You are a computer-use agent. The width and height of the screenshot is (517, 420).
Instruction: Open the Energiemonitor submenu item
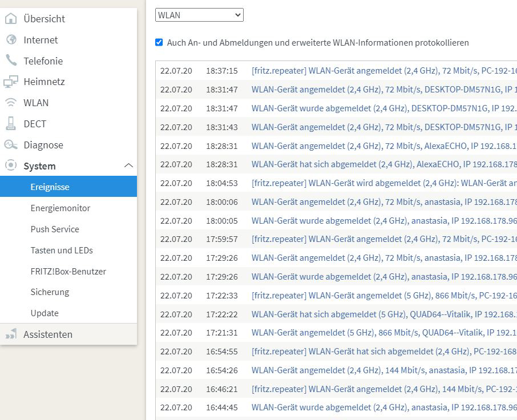[60, 208]
